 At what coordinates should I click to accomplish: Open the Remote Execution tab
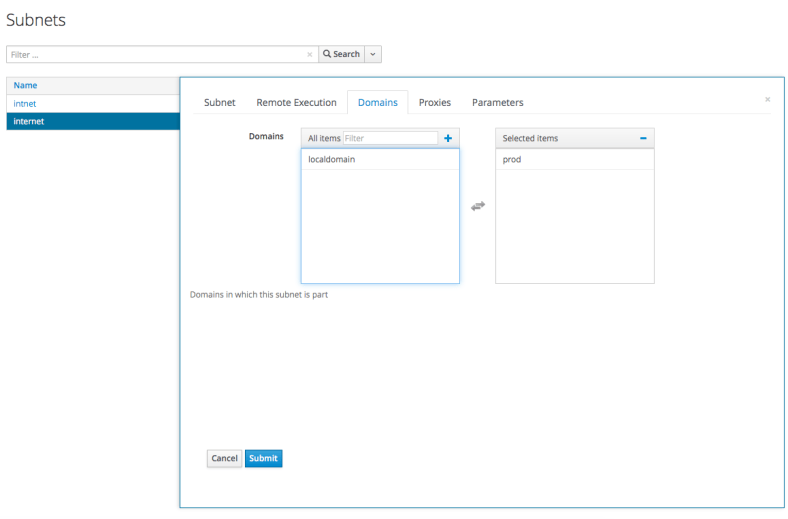coord(296,102)
